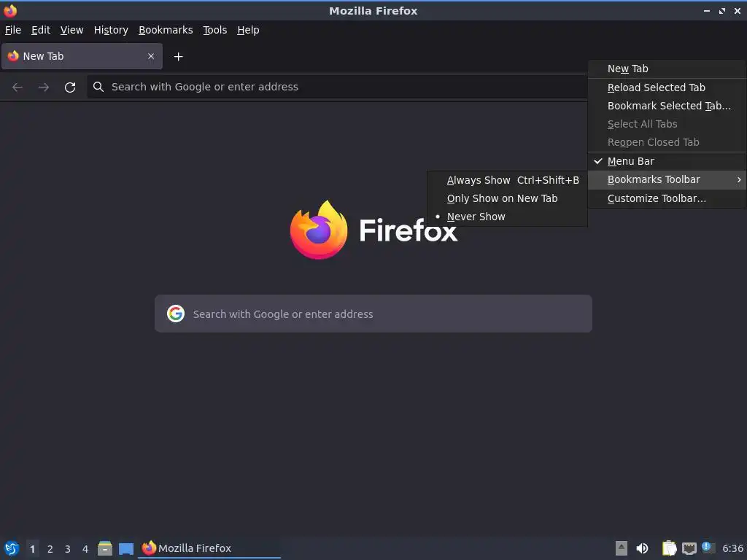The width and height of the screenshot is (747, 560).
Task: Click Select All Tabs entry
Action: 667,124
